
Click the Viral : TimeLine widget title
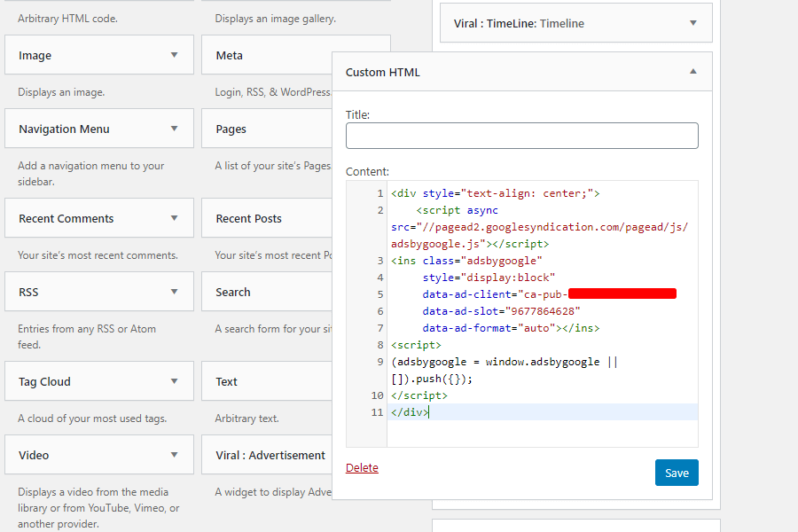[519, 23]
